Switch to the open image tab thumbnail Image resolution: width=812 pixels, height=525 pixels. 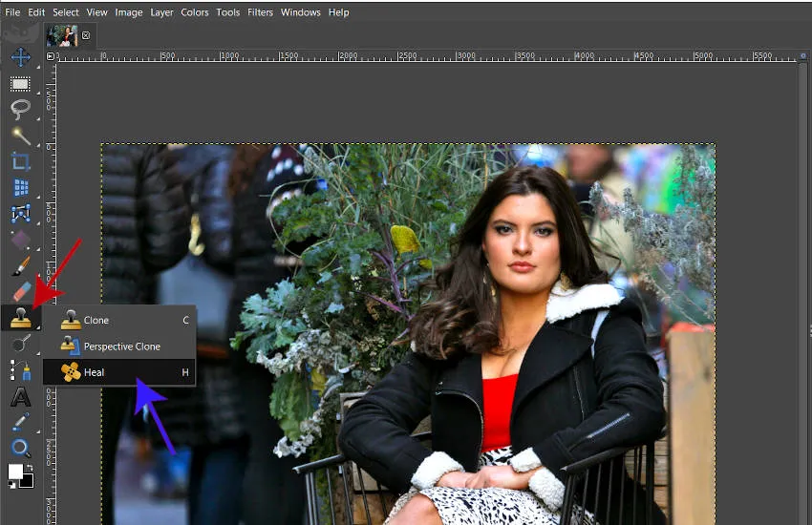coord(62,35)
